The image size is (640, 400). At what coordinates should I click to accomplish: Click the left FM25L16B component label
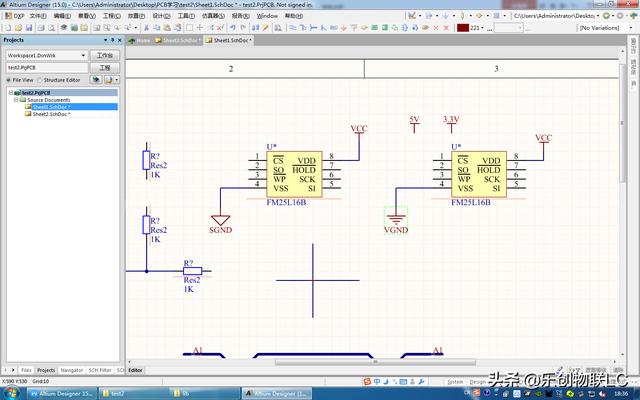[286, 202]
